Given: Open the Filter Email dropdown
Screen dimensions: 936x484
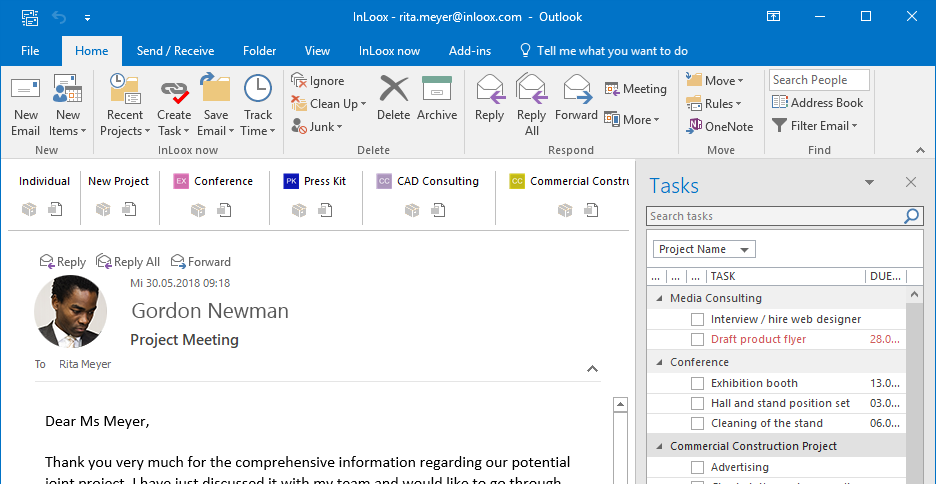Looking at the screenshot, I should click(814, 126).
